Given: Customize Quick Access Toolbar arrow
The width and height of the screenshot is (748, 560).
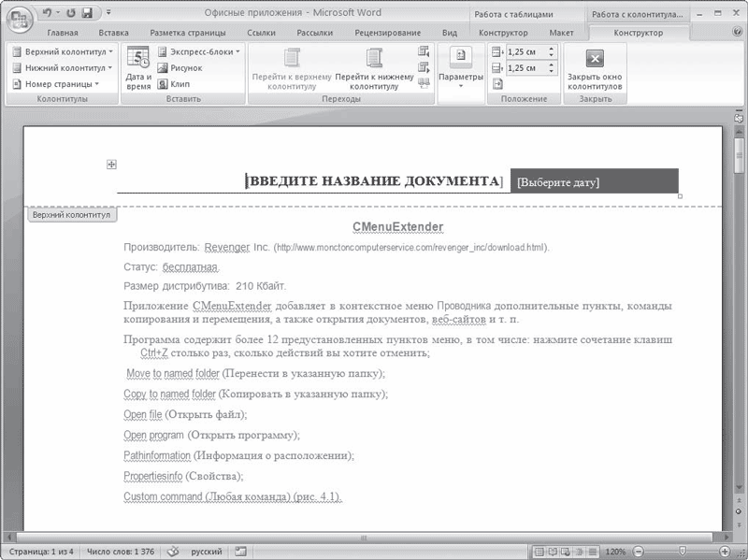Looking at the screenshot, I should tap(108, 12).
